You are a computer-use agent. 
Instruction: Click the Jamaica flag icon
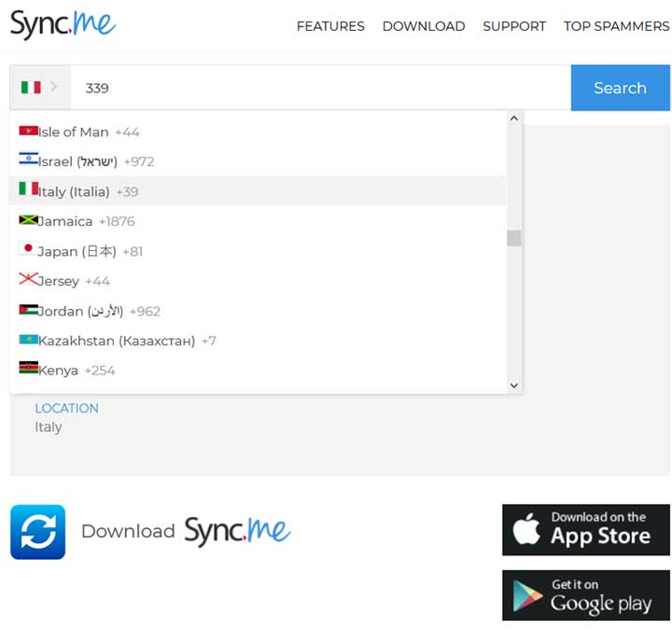28,220
